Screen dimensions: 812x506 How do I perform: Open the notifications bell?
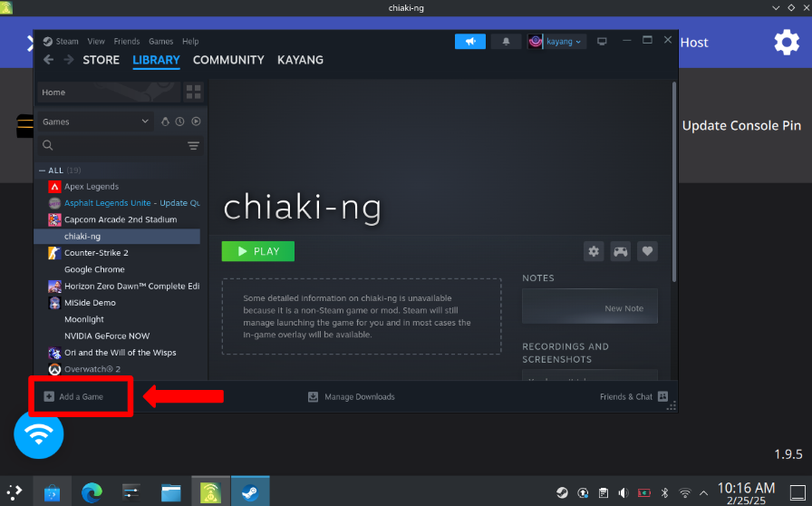coord(506,42)
